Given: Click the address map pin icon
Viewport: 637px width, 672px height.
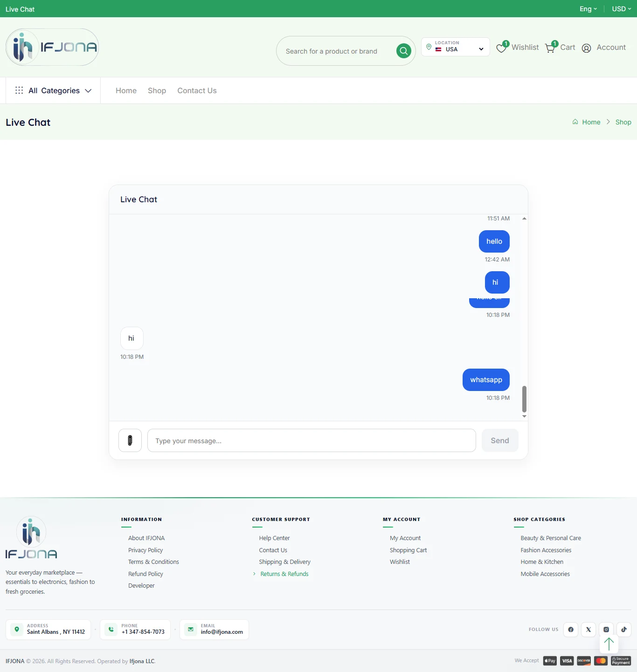Looking at the screenshot, I should [17, 630].
